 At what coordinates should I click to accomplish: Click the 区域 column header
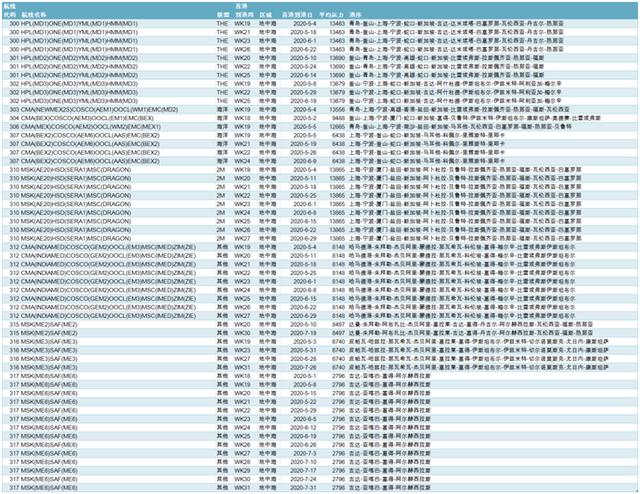(266, 15)
